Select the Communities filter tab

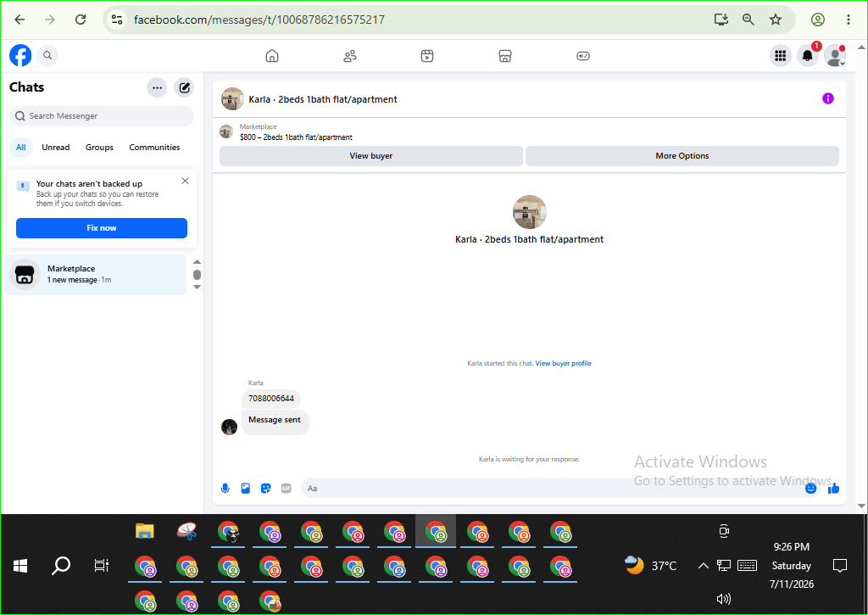pos(154,148)
